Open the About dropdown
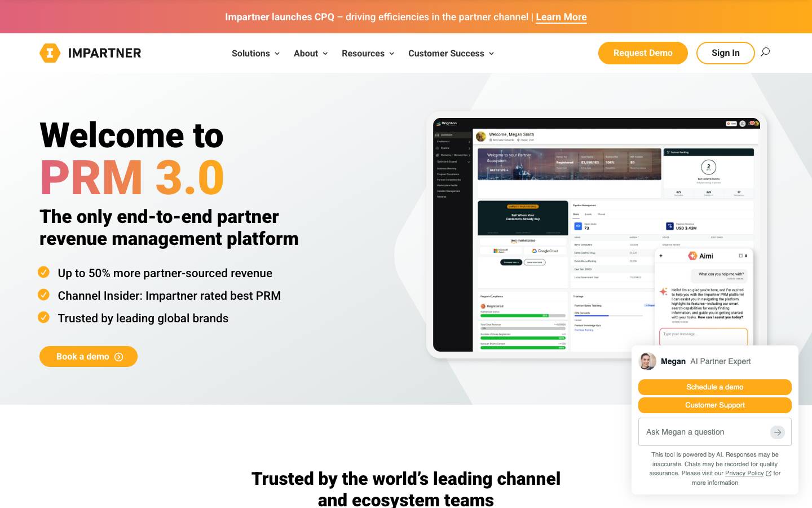Viewport: 812px width, 508px height. pos(311,53)
